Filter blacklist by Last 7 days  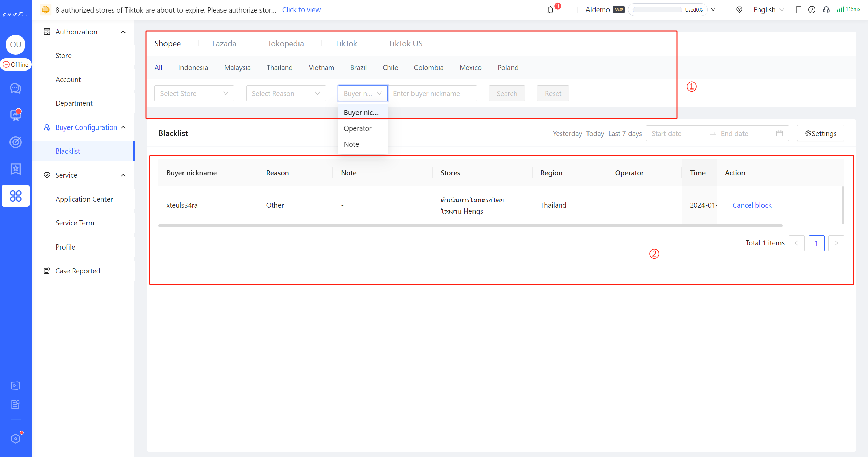point(625,133)
